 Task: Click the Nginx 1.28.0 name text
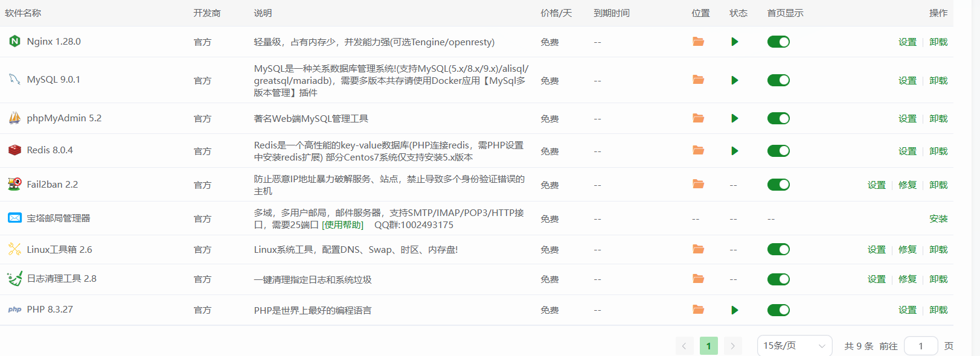coord(54,42)
